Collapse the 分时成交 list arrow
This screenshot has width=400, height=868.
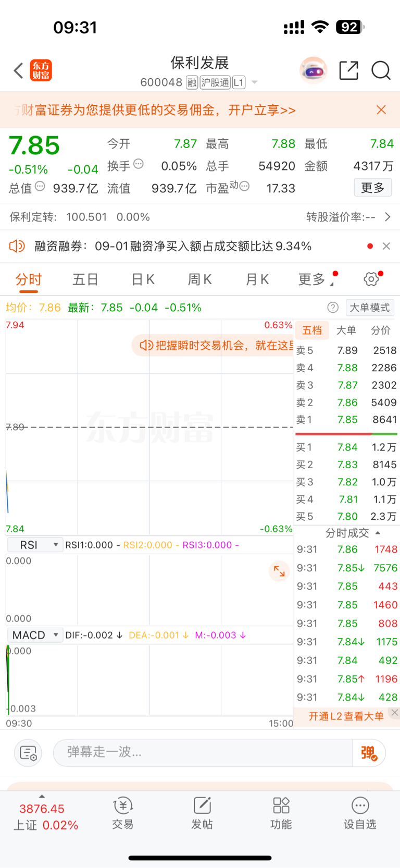(378, 533)
